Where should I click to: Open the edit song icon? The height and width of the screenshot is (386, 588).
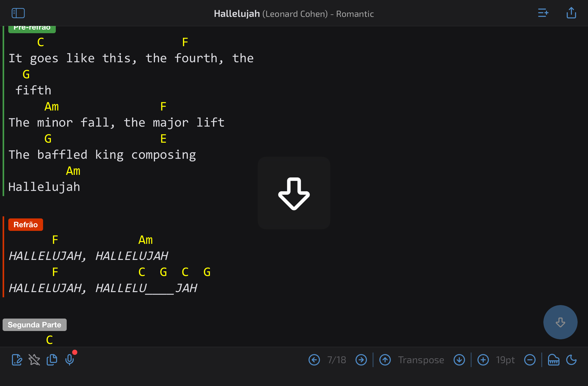point(17,360)
